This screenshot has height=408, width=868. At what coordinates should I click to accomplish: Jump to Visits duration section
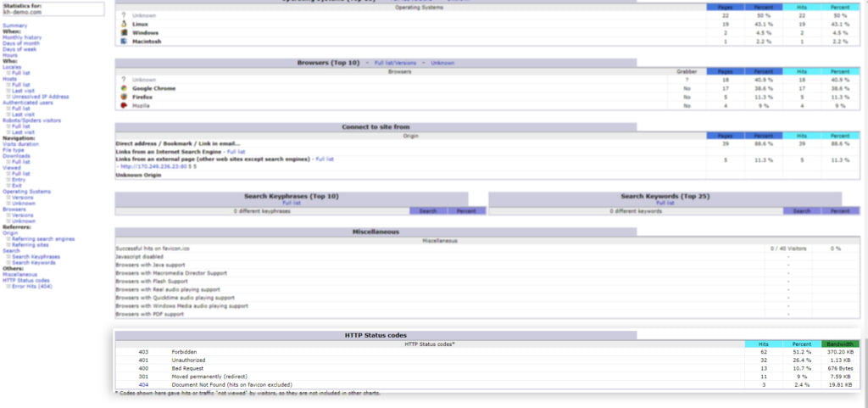[21, 144]
